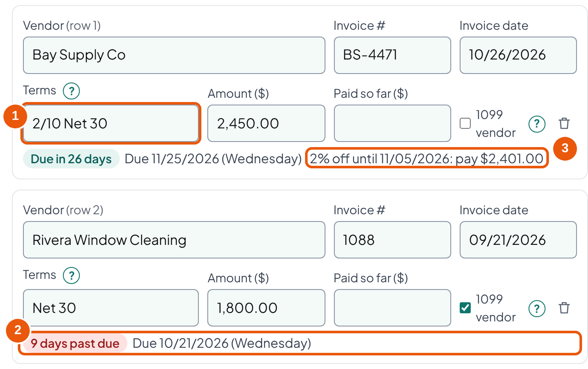
Task: Edit the 2/10 Net 30 terms field
Action: point(111,123)
